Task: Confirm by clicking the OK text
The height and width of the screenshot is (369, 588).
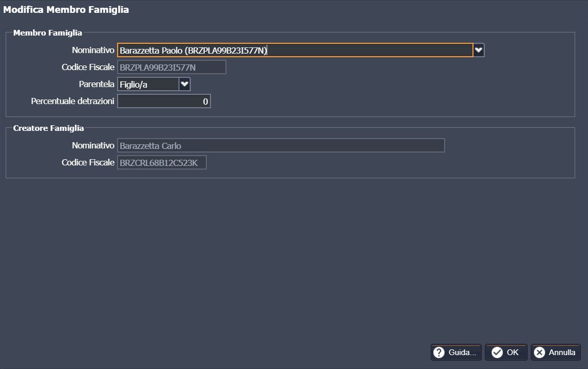Action: [512, 353]
